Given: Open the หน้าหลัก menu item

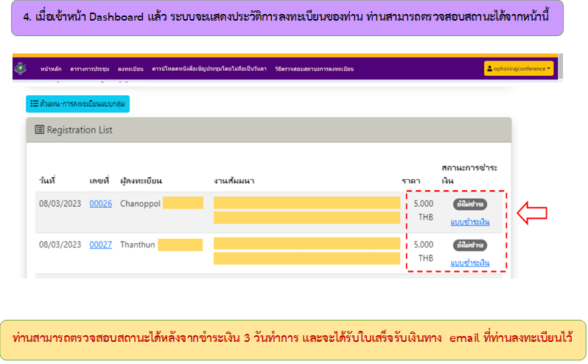Looking at the screenshot, I should click(x=50, y=69).
